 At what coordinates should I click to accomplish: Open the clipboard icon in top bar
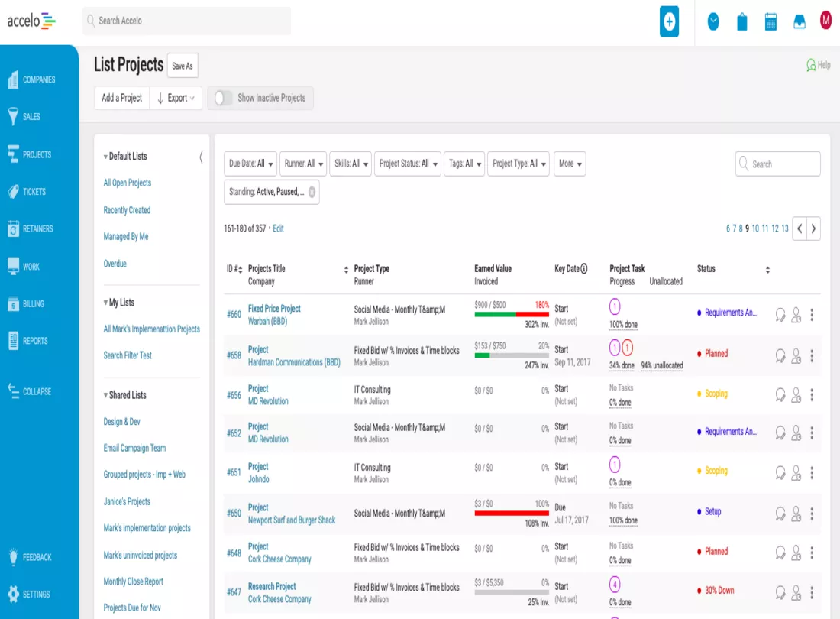click(741, 21)
